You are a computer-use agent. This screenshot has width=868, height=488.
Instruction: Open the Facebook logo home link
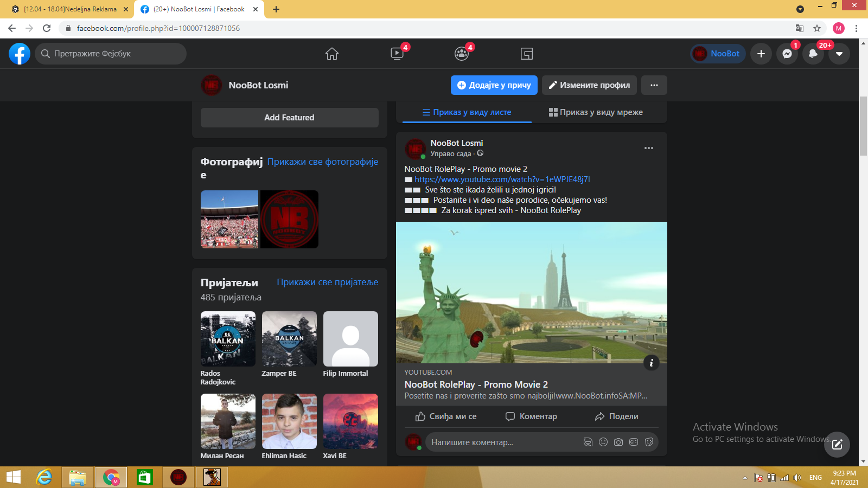pyautogui.click(x=20, y=54)
